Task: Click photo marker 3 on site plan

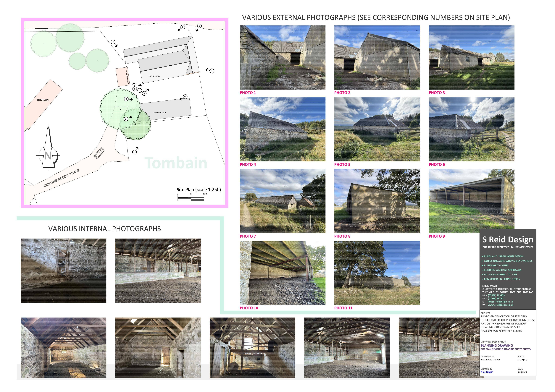Action: pos(144,93)
